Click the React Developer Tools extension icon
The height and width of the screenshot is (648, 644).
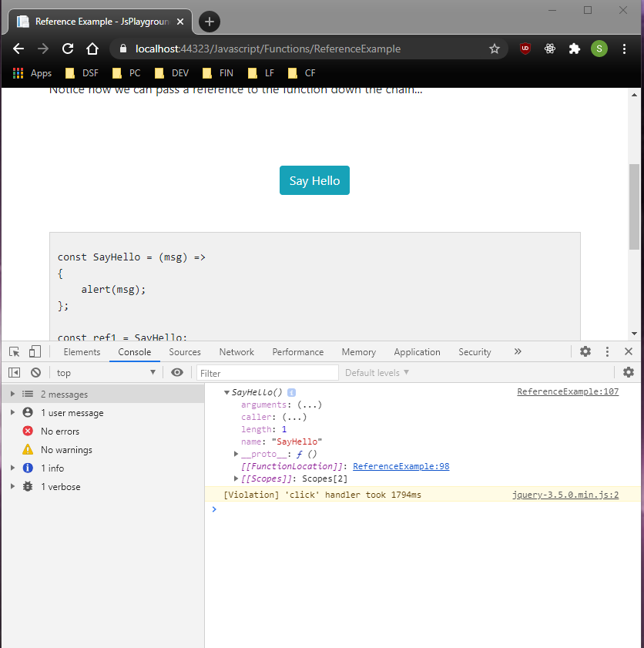tap(549, 49)
